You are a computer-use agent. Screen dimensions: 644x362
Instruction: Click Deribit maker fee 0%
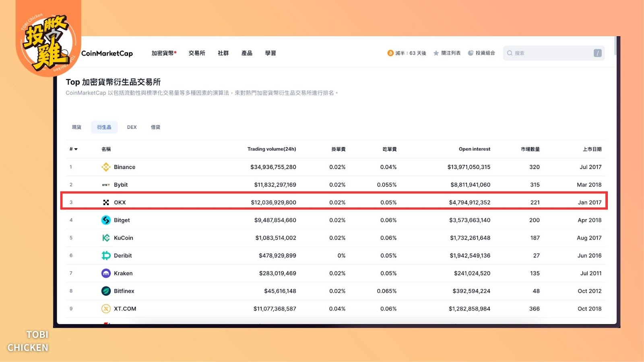(x=341, y=255)
